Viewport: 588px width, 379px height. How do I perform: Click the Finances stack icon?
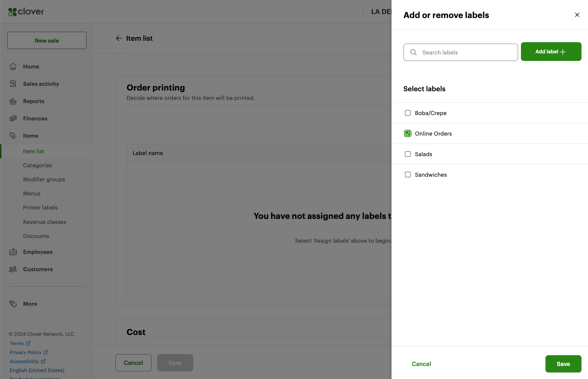click(13, 118)
